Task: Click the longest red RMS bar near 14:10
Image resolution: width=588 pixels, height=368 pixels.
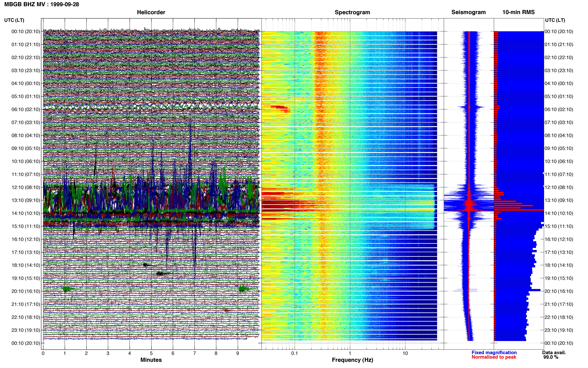Action: [x=519, y=210]
